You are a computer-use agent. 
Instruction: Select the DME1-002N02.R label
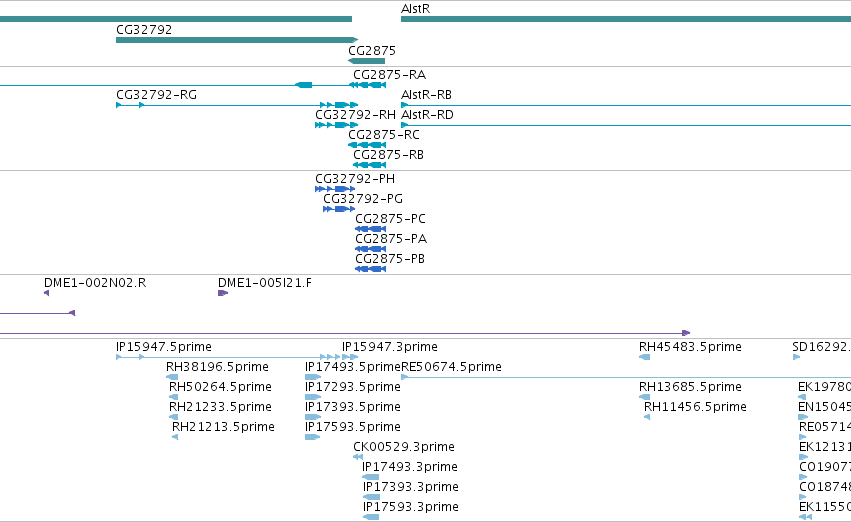point(95,283)
